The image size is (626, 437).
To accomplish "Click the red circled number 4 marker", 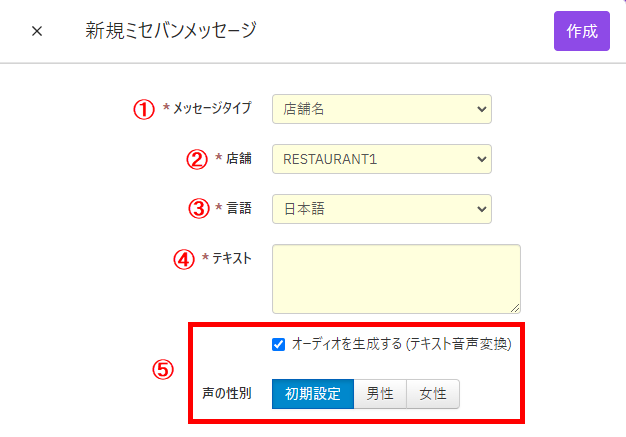I will [x=183, y=259].
